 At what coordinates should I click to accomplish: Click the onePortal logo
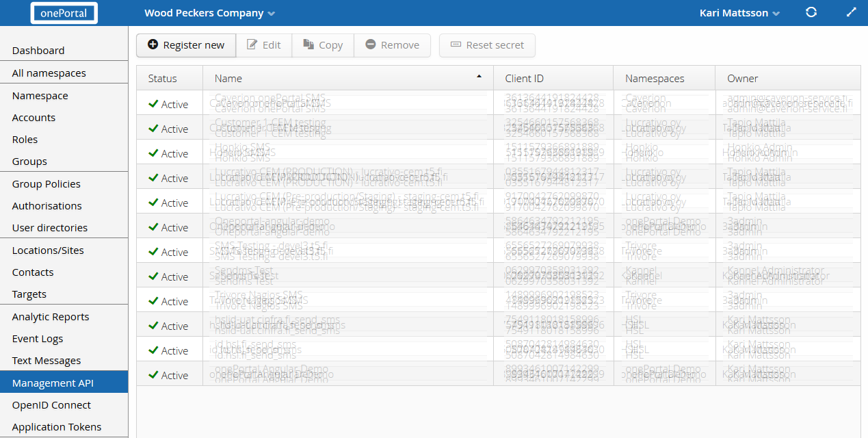pos(64,13)
